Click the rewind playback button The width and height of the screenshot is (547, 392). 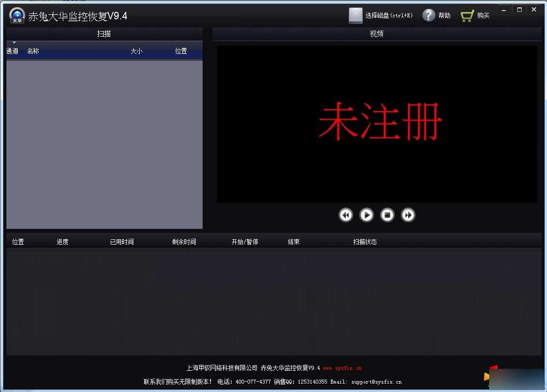pos(346,215)
